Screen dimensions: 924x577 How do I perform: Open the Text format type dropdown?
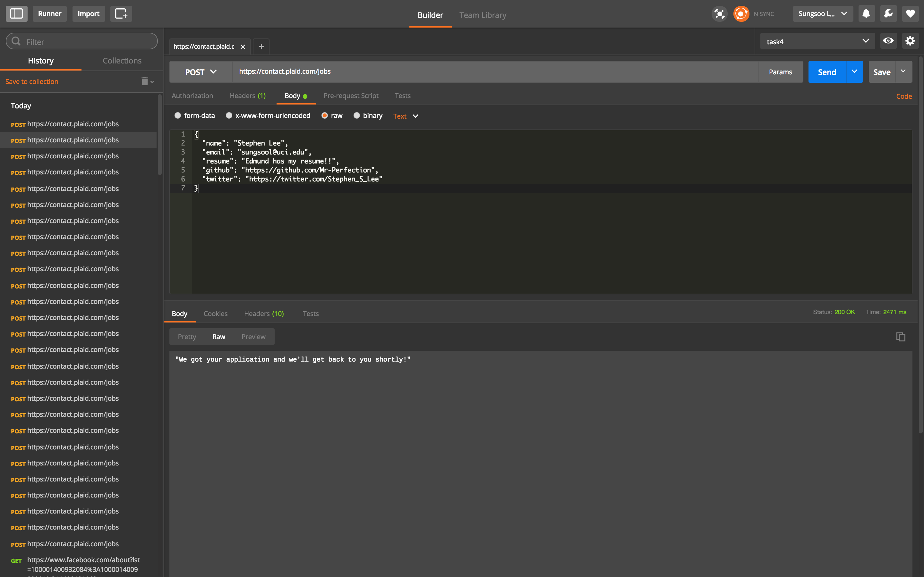(406, 116)
